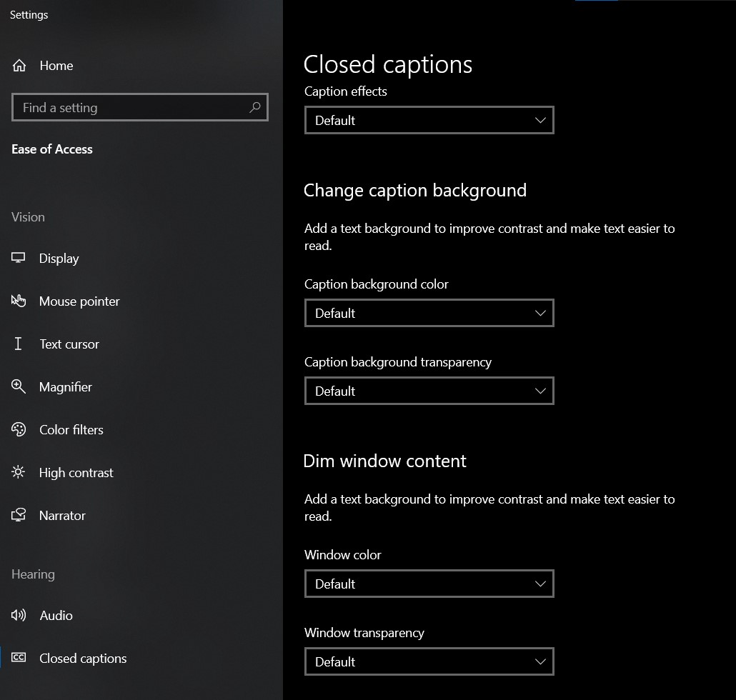Expand the Window color dropdown

[x=429, y=584]
